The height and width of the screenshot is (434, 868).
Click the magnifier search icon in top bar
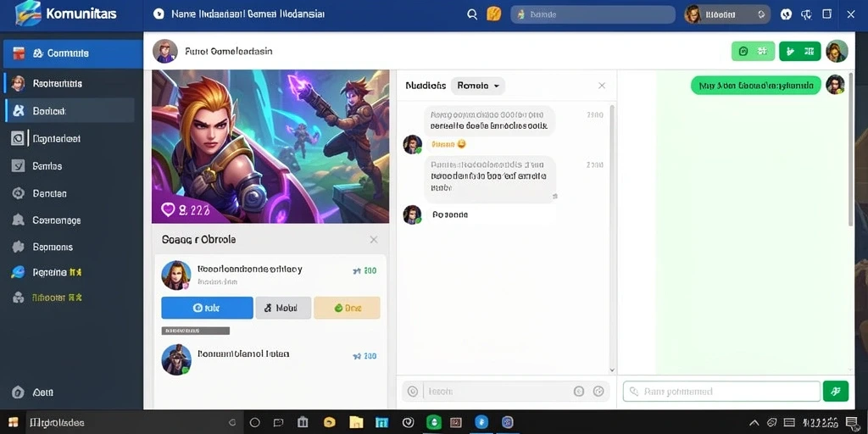coord(472,14)
